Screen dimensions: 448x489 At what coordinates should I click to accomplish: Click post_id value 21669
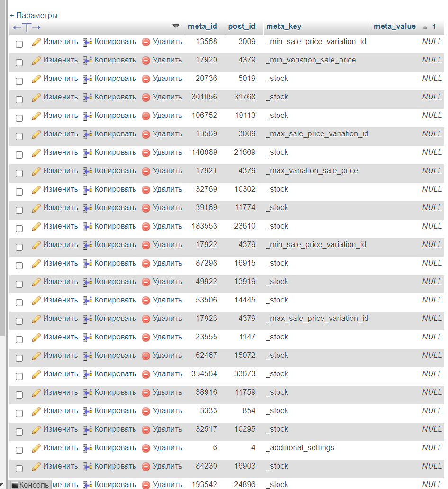245,152
